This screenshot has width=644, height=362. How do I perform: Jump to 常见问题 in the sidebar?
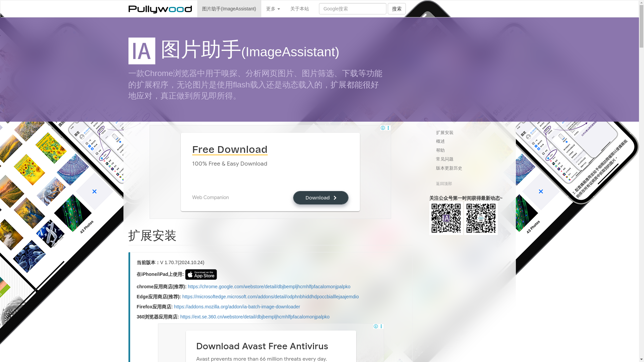(445, 159)
